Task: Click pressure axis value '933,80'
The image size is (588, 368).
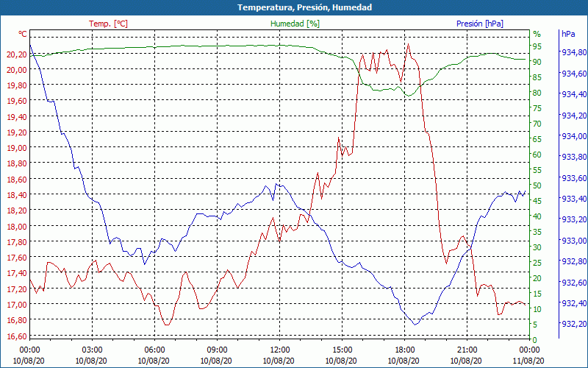Action: (574, 157)
